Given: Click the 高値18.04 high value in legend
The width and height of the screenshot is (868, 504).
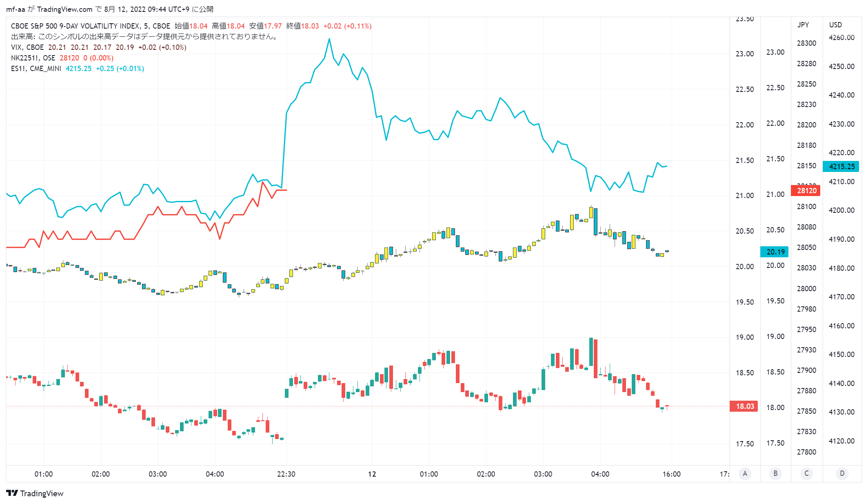Looking at the screenshot, I should (x=228, y=26).
